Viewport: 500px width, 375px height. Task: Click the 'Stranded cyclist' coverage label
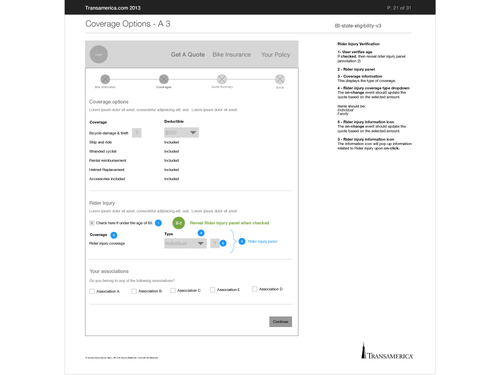pos(103,151)
